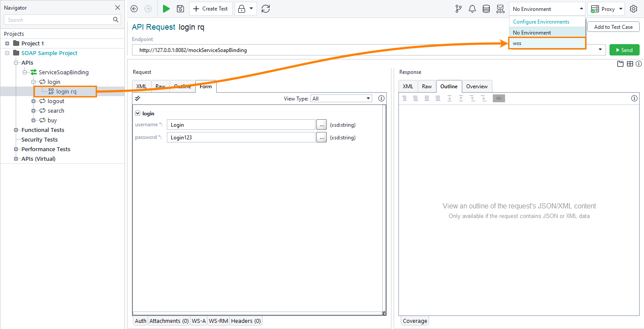Click the settings gear icon
Viewport: 644px width, 329px height.
(633, 9)
